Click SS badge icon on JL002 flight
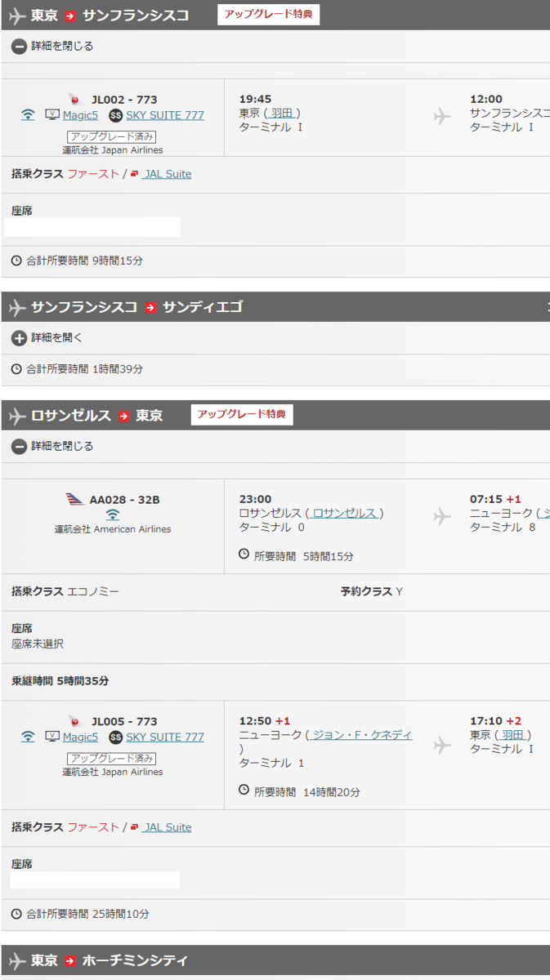Image resolution: width=550 pixels, height=980 pixels. coord(115,116)
